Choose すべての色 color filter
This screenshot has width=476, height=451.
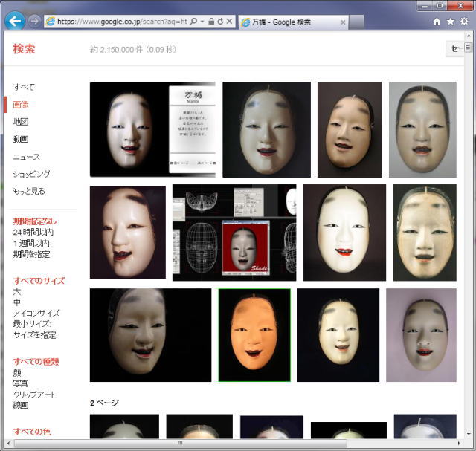point(31,432)
